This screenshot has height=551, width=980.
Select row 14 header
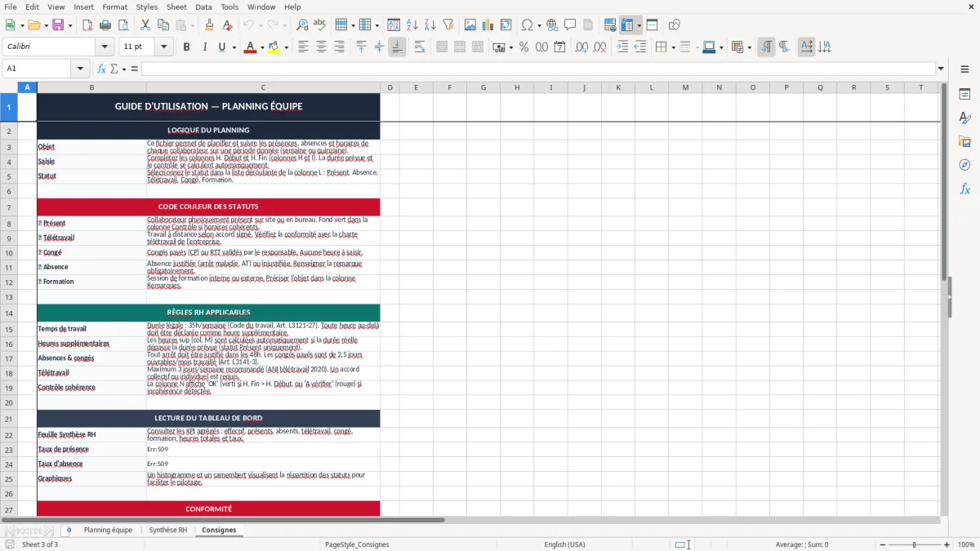click(x=9, y=313)
